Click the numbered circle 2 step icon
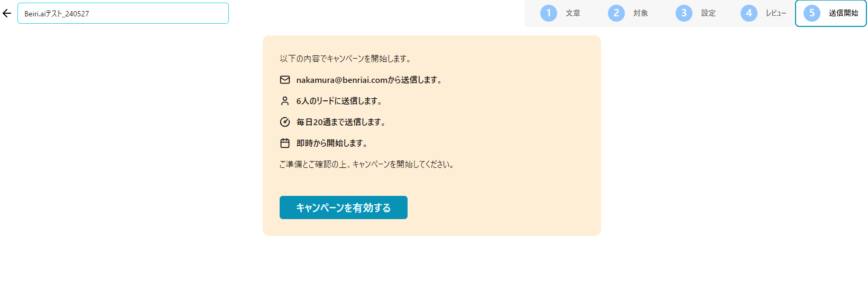The image size is (868, 302). (616, 13)
